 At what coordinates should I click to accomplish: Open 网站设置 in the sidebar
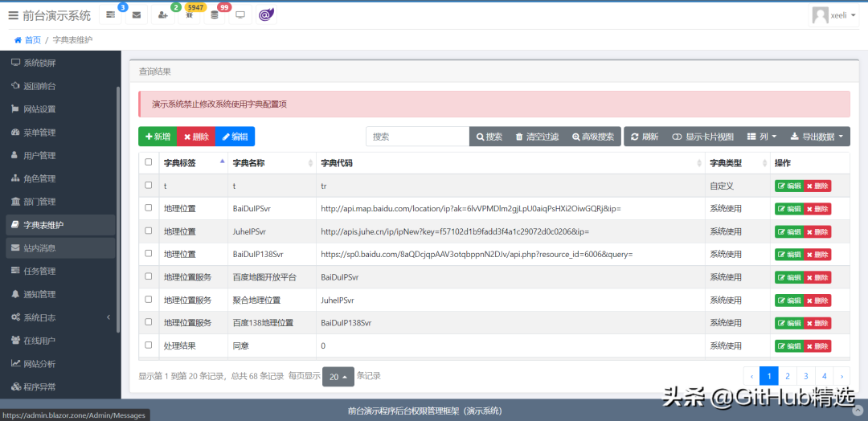pos(60,109)
